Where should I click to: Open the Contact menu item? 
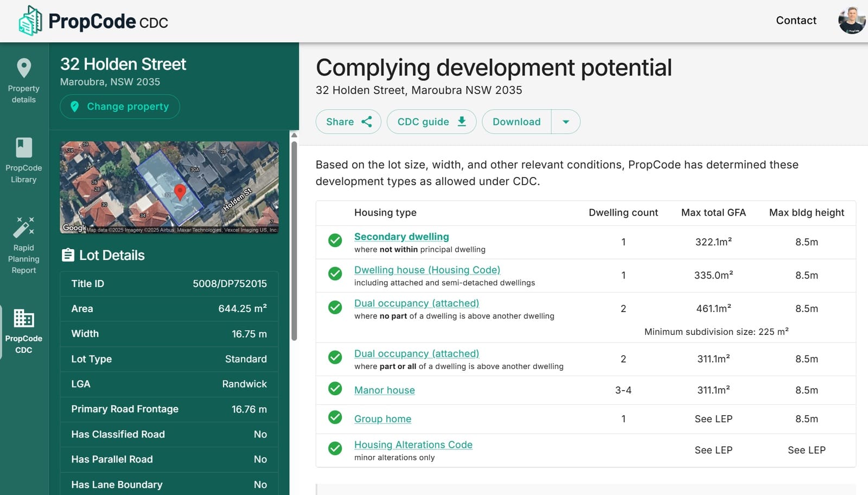click(796, 21)
